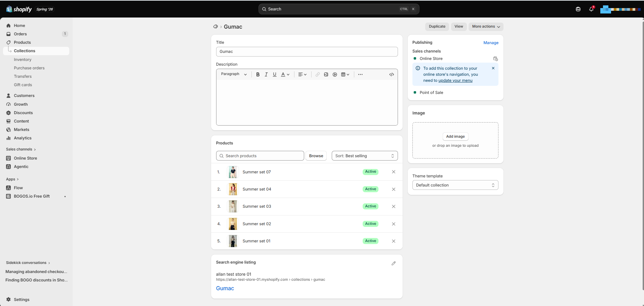Insert a link in description
The height and width of the screenshot is (306, 644).
(x=318, y=74)
